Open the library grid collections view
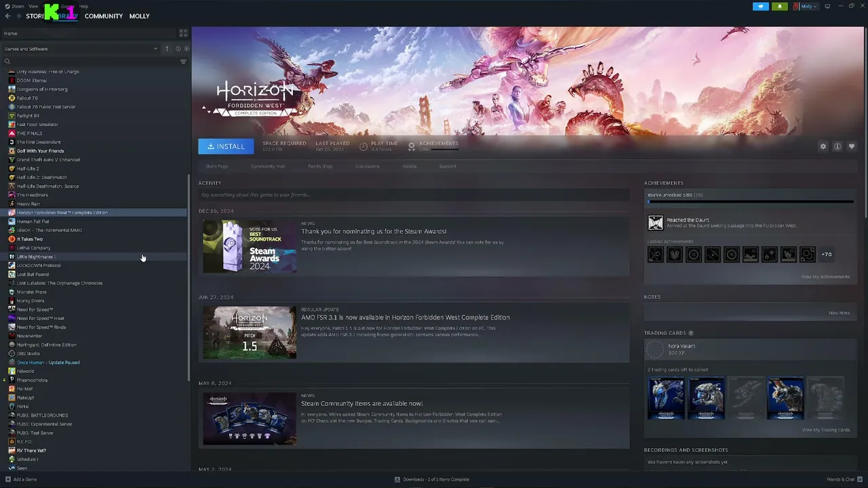868x488 pixels. click(x=183, y=33)
